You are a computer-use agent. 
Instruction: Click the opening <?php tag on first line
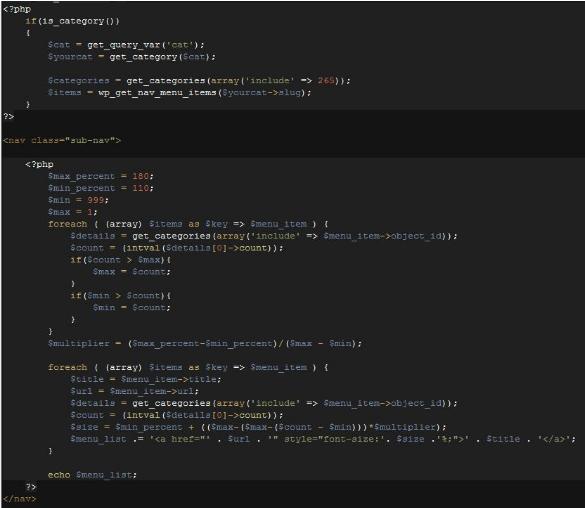[17, 9]
